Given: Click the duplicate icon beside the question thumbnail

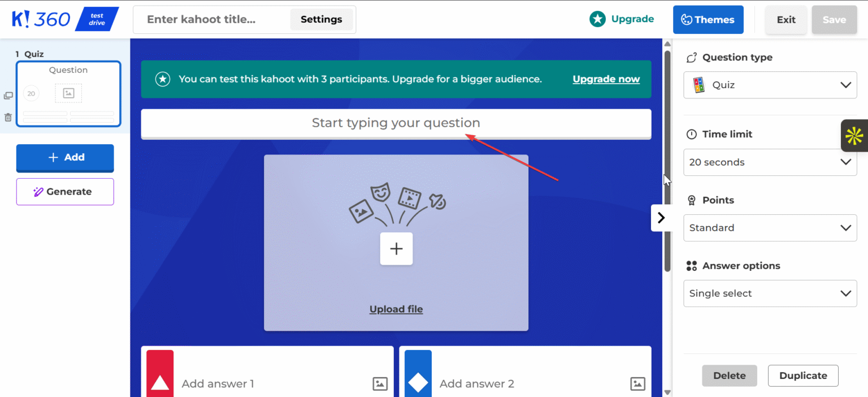Looking at the screenshot, I should 8,96.
